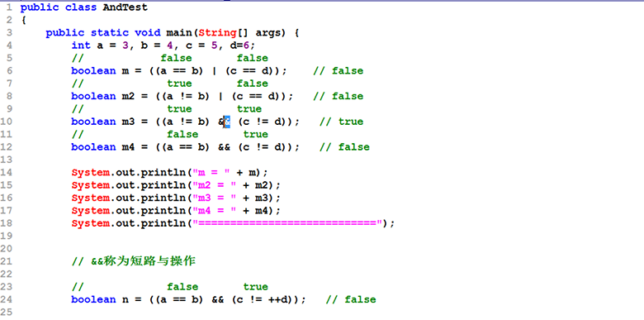
Task: Click the "m3 = " string literal on line 16
Action: (214, 198)
